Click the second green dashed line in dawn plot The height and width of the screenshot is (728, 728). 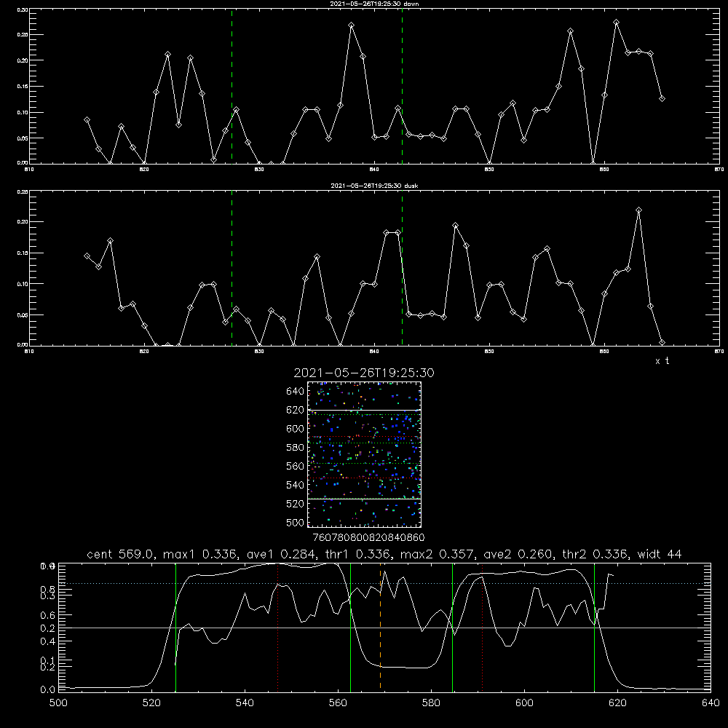(x=402, y=86)
